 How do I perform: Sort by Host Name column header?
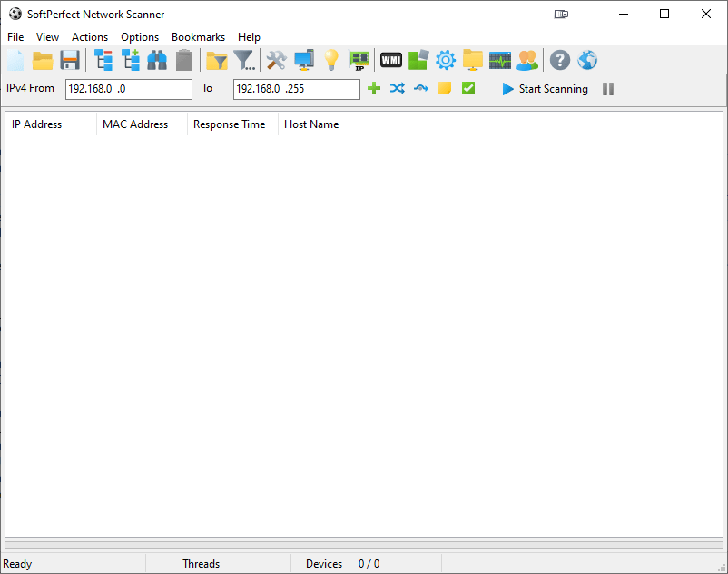[x=323, y=124]
